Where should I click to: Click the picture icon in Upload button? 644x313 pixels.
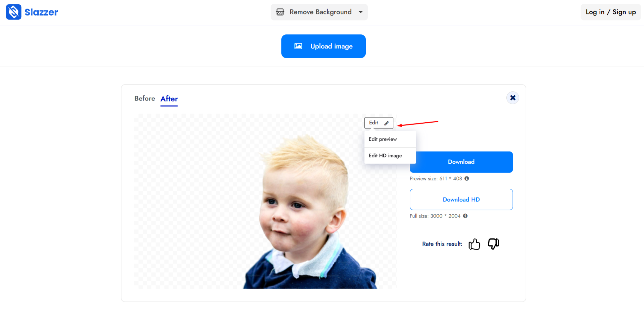298,46
